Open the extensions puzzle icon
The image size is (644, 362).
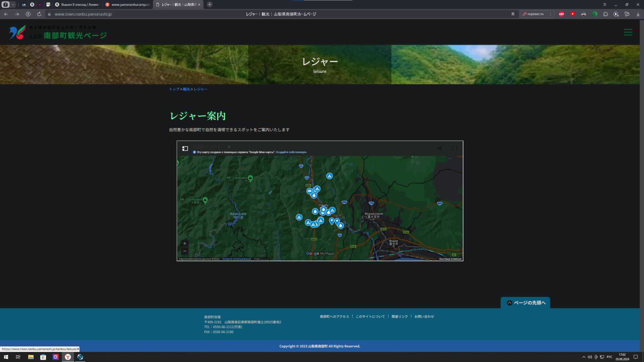605,14
